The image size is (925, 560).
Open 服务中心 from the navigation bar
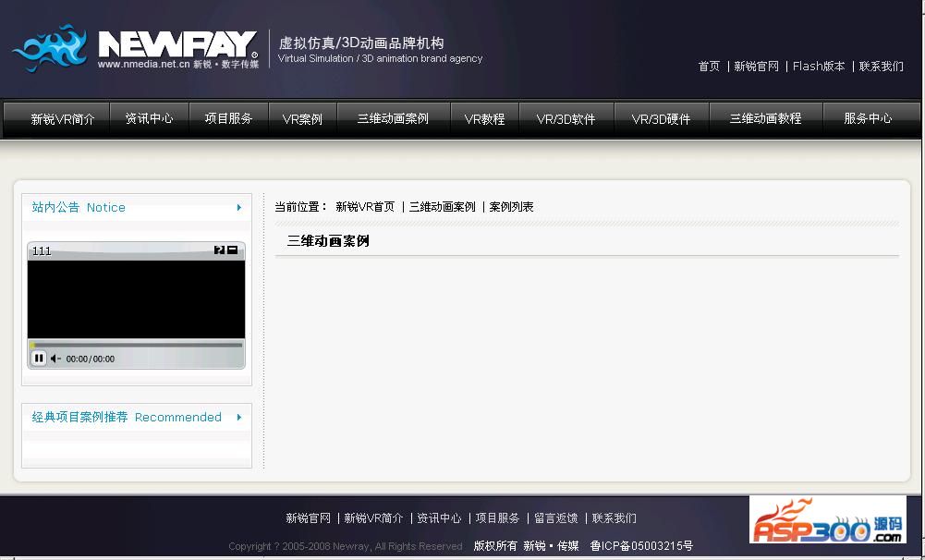[x=867, y=118]
